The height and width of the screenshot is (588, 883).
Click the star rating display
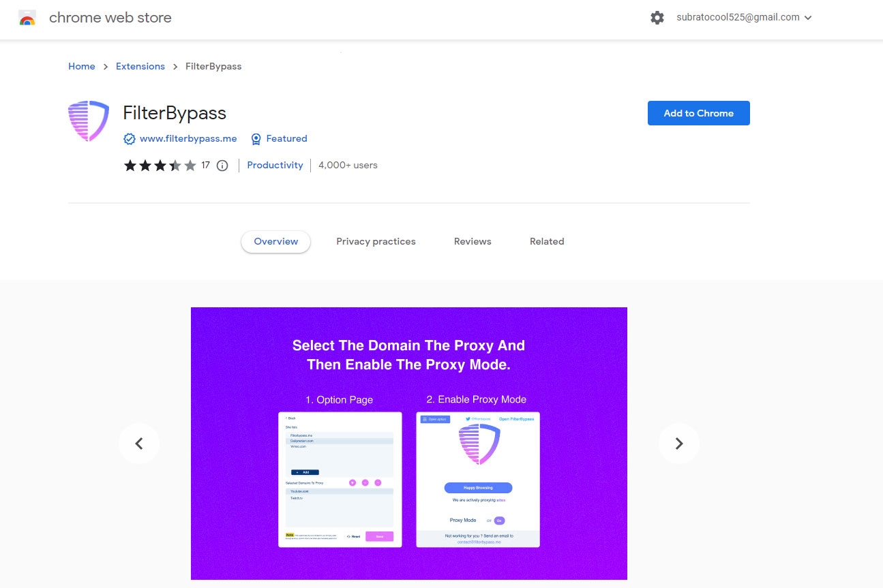160,166
